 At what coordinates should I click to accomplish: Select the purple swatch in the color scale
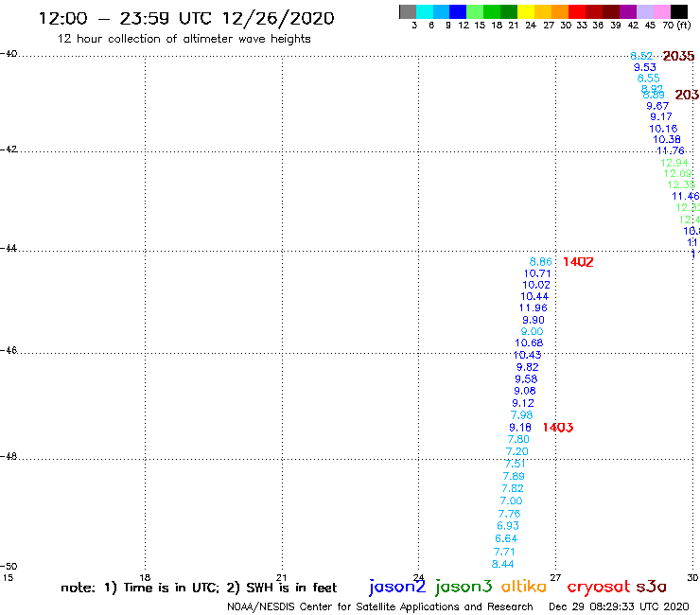[628, 11]
